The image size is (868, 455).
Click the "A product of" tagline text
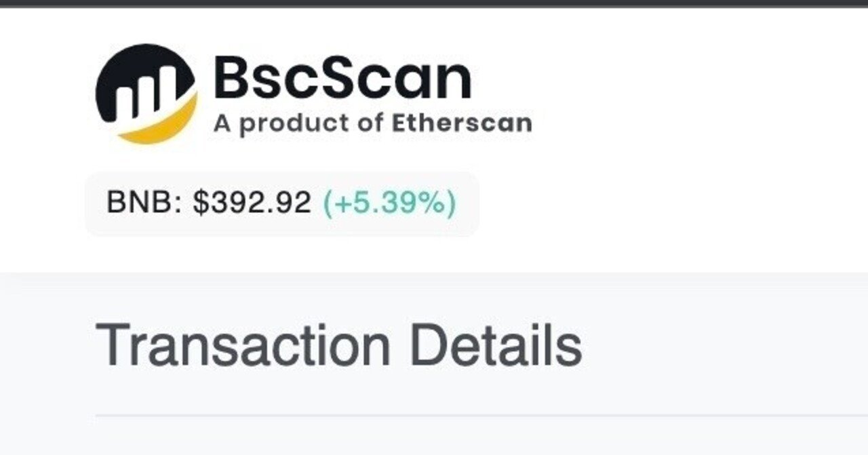pos(300,123)
